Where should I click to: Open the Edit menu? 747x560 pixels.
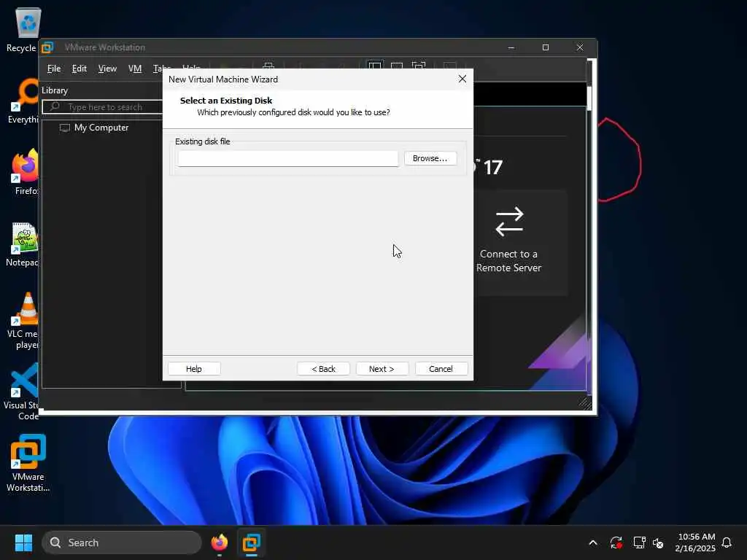tap(79, 69)
